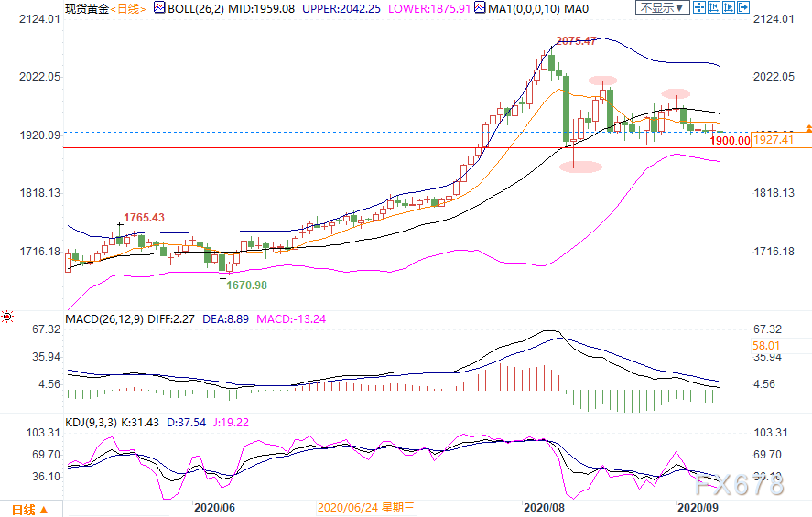Click the cross marker at the 1670.98 low
Viewport: 812px width, 517px height.
pyautogui.click(x=222, y=277)
